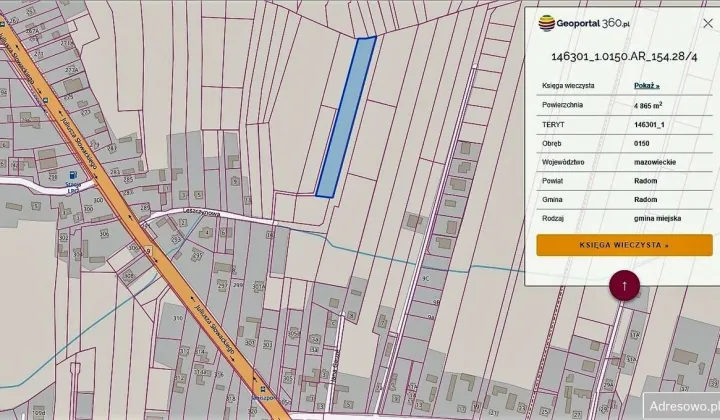
Task: Click the Stacja LPG label on the map
Action: 73,187
